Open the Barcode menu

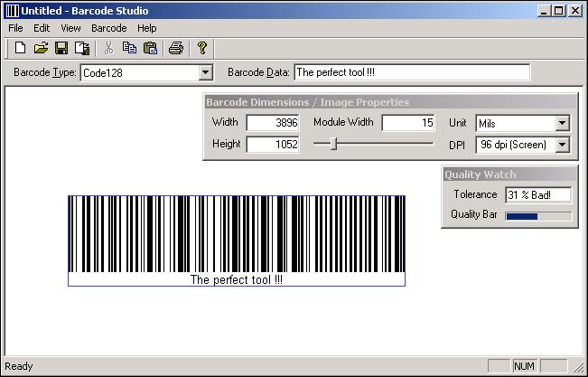click(x=109, y=28)
